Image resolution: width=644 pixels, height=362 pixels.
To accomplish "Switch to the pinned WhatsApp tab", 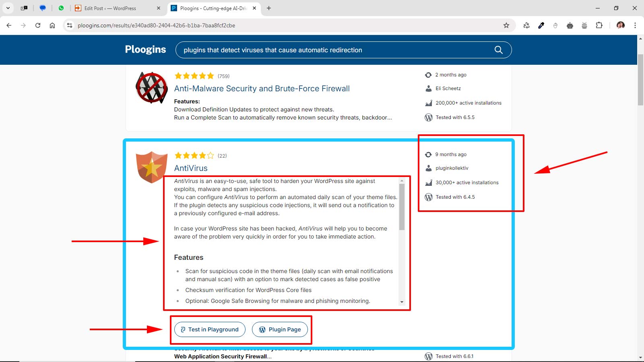I will 61,8.
